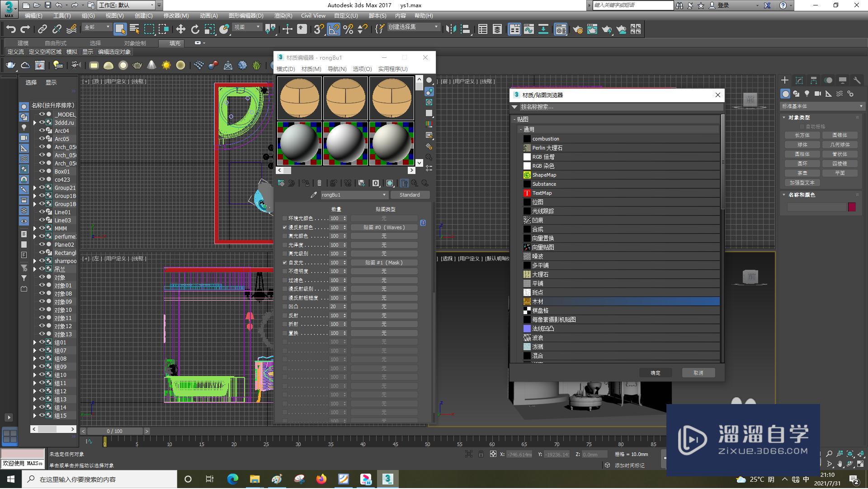Hide Box01 using its eye icon
This screenshot has width=868, height=489.
point(42,171)
